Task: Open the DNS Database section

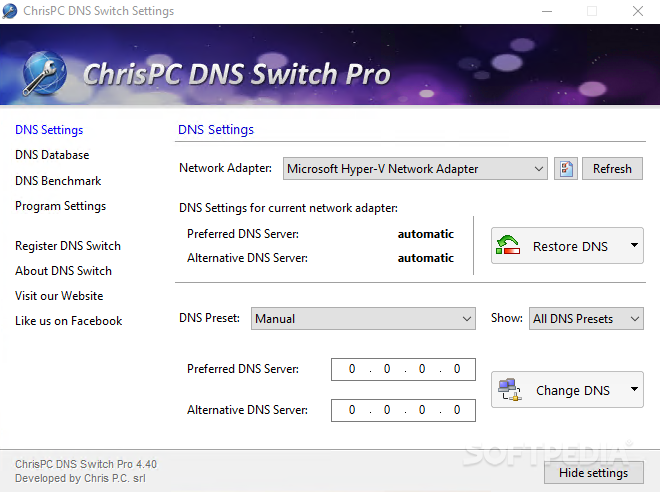Action: click(x=52, y=155)
